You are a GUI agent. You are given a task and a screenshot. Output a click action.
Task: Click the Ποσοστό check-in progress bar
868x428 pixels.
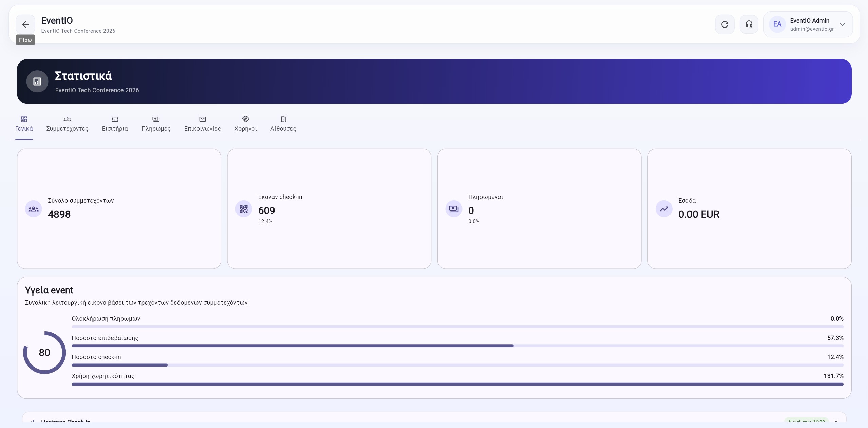(x=457, y=365)
